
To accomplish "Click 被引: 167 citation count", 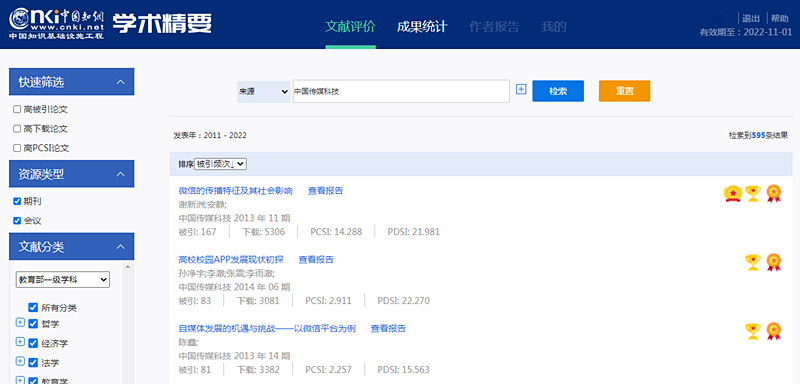I will pyautogui.click(x=197, y=232).
